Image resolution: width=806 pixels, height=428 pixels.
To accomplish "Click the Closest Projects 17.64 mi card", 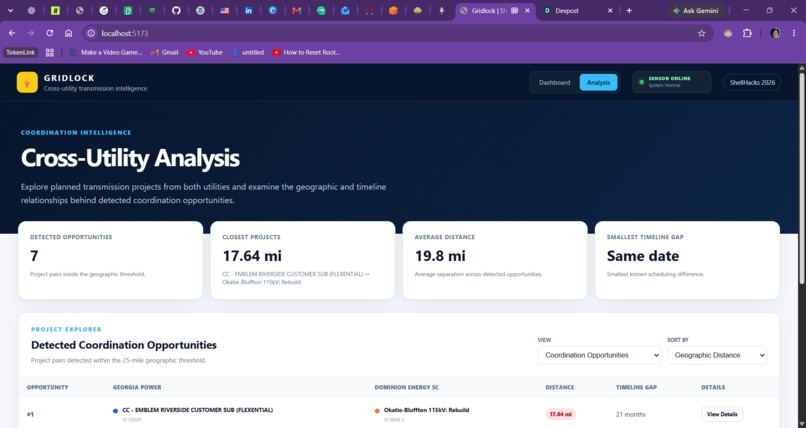I will tap(303, 260).
